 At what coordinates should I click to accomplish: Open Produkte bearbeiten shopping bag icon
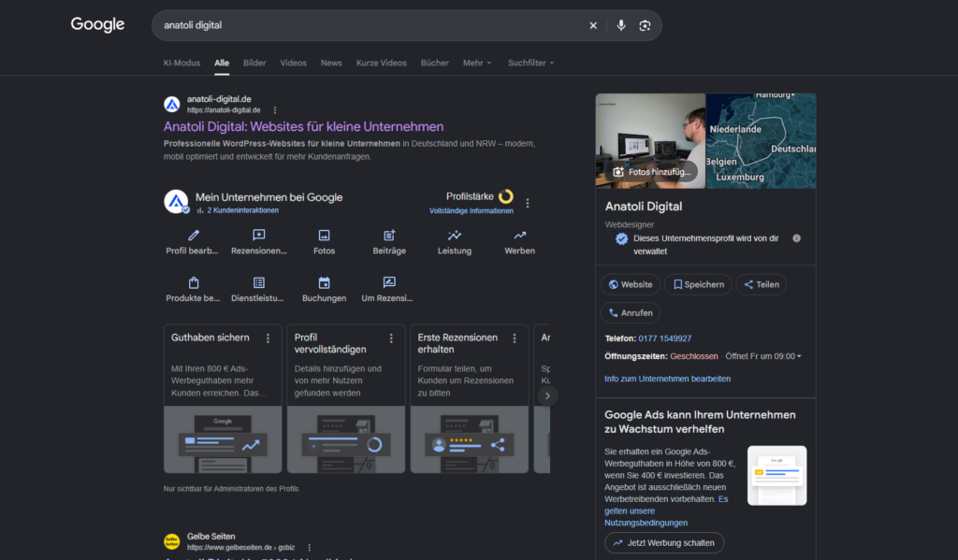(193, 282)
